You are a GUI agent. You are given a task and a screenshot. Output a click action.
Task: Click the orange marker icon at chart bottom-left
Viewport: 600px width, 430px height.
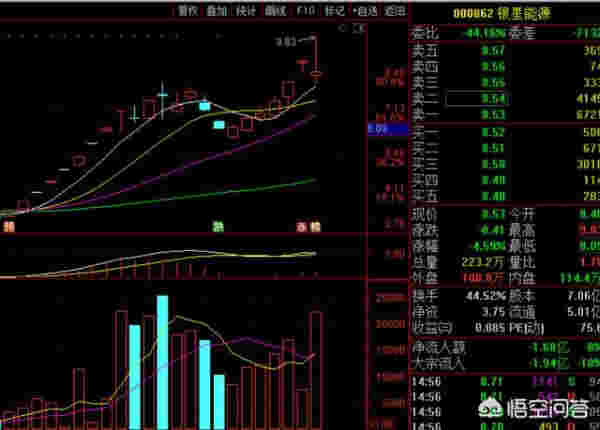tap(9, 228)
